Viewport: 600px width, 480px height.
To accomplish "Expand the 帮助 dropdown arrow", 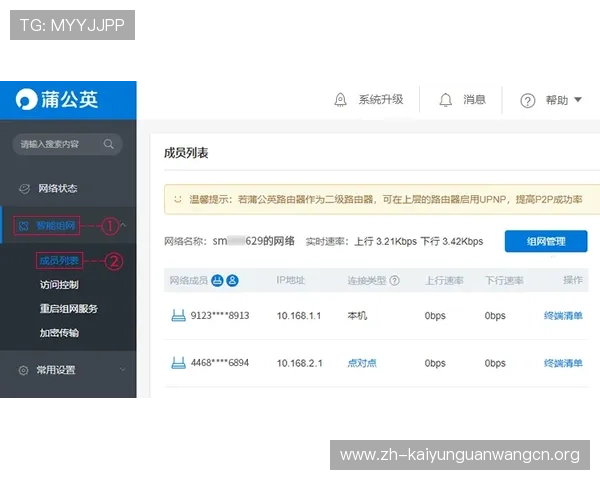I will [x=578, y=100].
